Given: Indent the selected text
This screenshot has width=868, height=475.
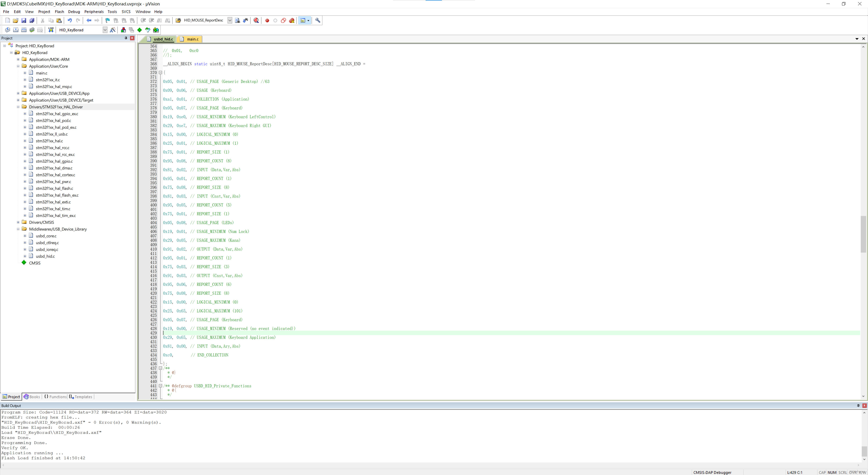Looking at the screenshot, I should [x=143, y=21].
